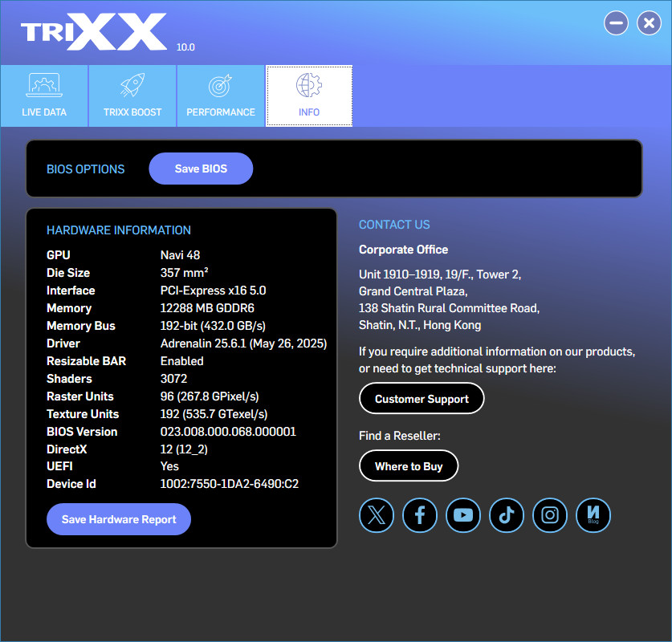Select device id 1002:7550-1DA2-6490:C2

click(230, 484)
